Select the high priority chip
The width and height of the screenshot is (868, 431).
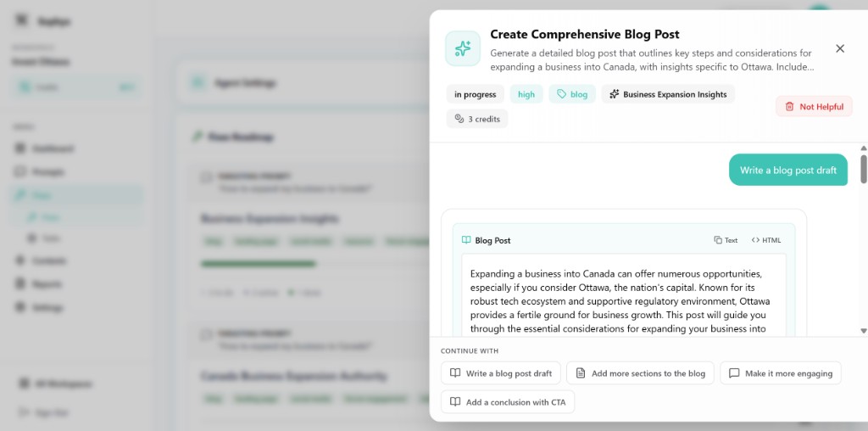[x=526, y=94]
